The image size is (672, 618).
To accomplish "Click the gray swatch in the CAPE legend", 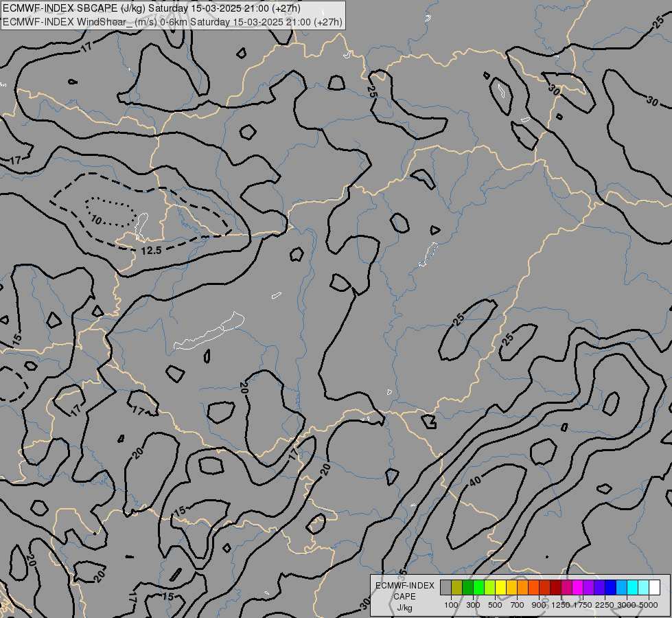I will [445, 588].
